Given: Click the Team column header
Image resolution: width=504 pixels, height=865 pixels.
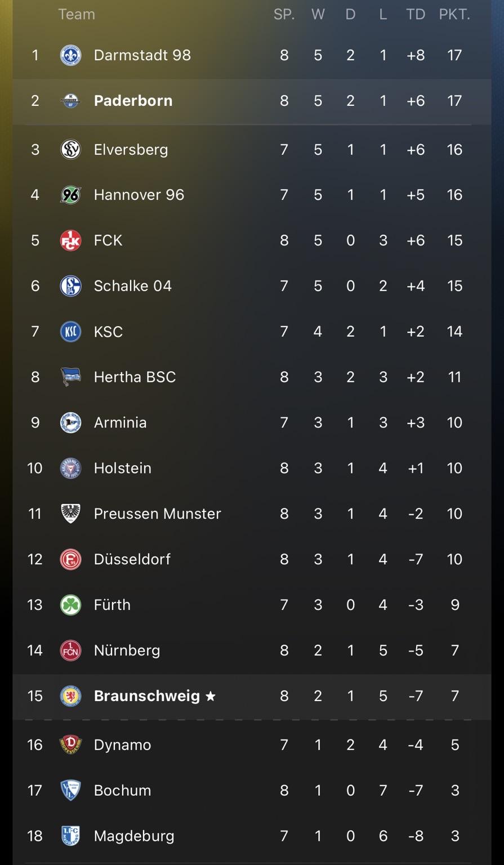Looking at the screenshot, I should pos(77,15).
